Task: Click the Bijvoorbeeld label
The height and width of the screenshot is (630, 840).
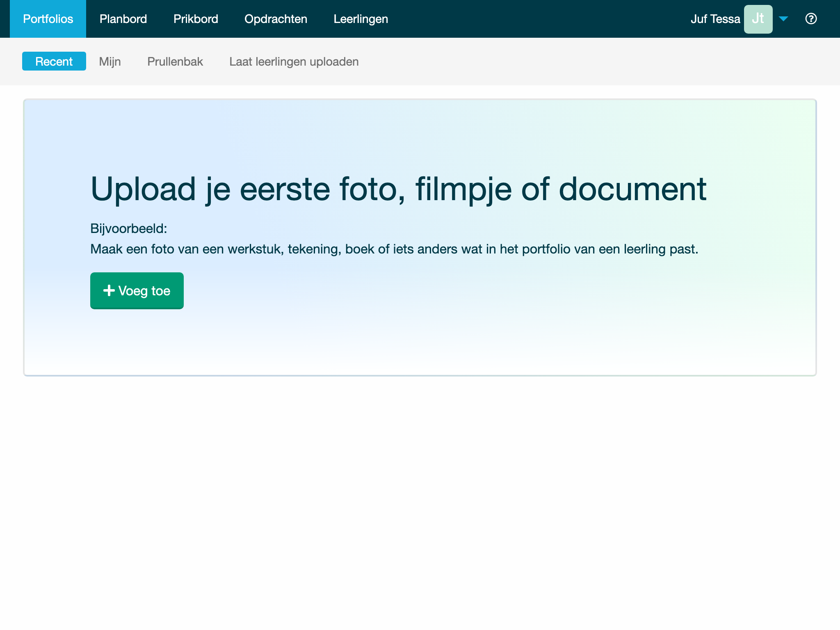Action: (x=129, y=228)
